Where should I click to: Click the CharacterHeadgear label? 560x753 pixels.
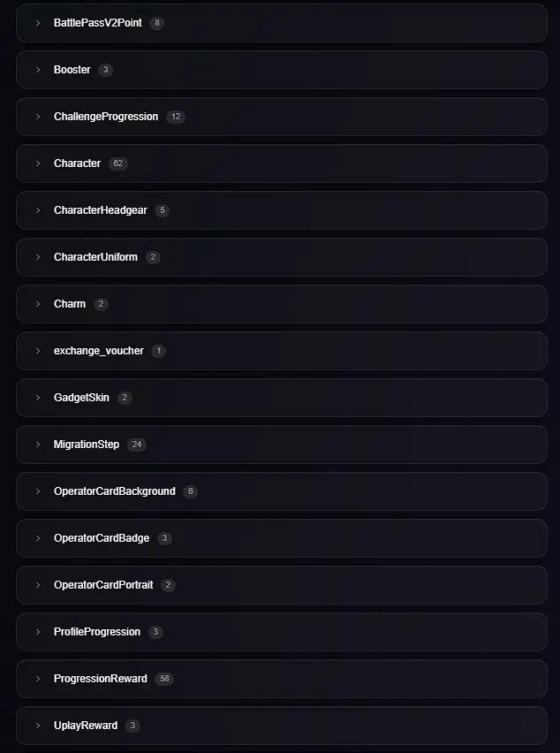tap(101, 210)
